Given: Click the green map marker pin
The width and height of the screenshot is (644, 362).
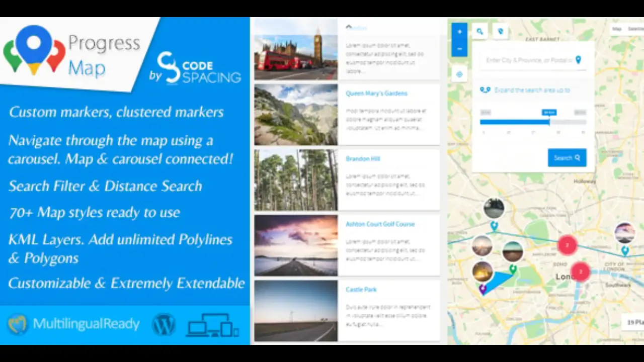Looking at the screenshot, I should tap(513, 269).
